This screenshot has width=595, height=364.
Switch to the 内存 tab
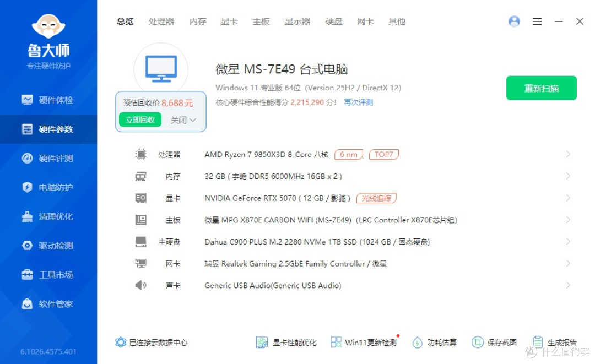point(198,21)
